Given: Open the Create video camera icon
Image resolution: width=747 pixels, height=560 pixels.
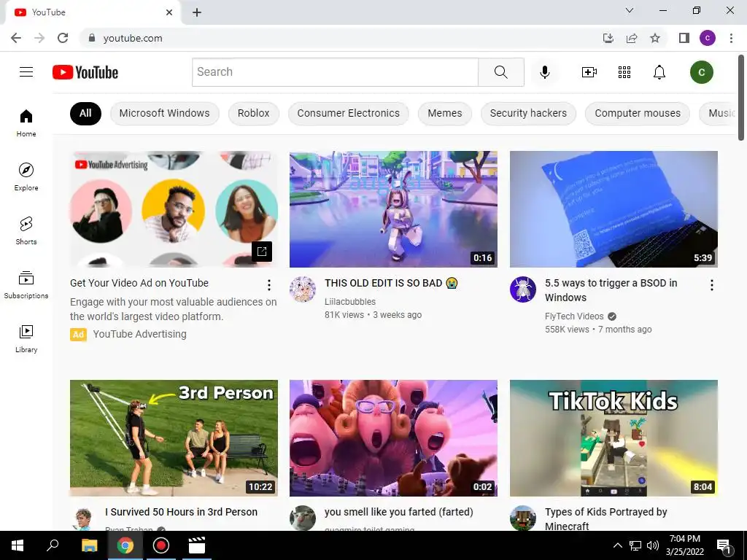Looking at the screenshot, I should (x=589, y=72).
